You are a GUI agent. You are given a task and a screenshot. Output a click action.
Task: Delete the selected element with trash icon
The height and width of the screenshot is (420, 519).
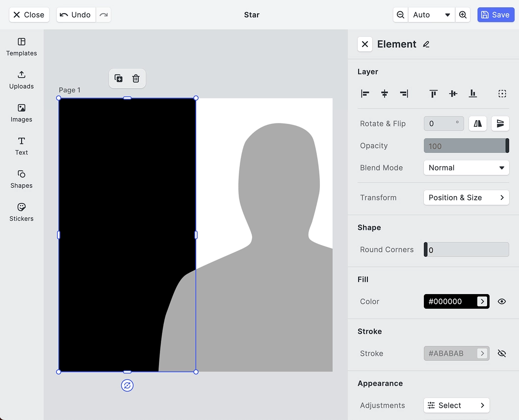pos(136,78)
